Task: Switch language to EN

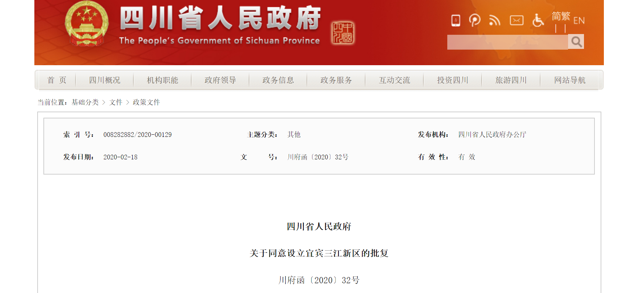Action: pos(579,21)
